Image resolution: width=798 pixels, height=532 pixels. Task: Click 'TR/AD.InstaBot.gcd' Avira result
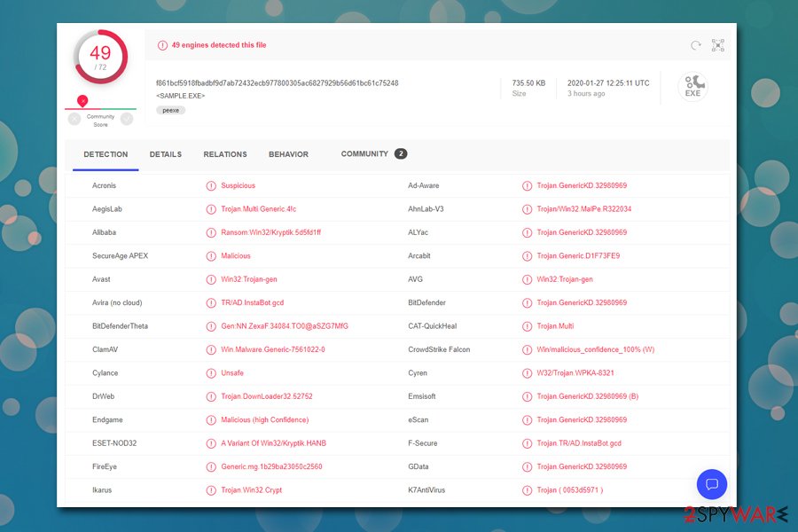(x=253, y=302)
